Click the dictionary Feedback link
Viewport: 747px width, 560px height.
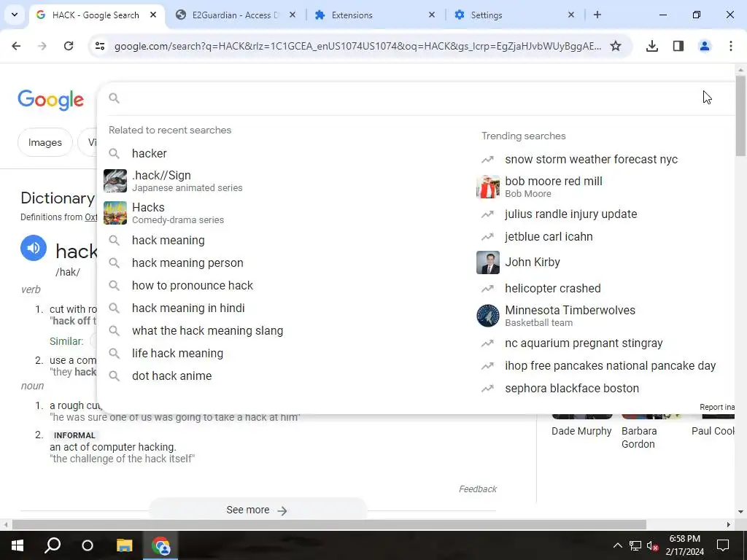tap(477, 489)
